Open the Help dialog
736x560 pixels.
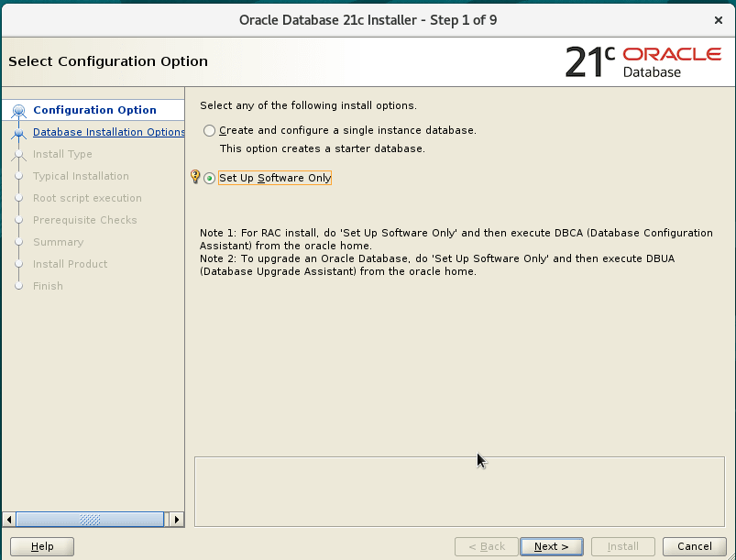(42, 546)
